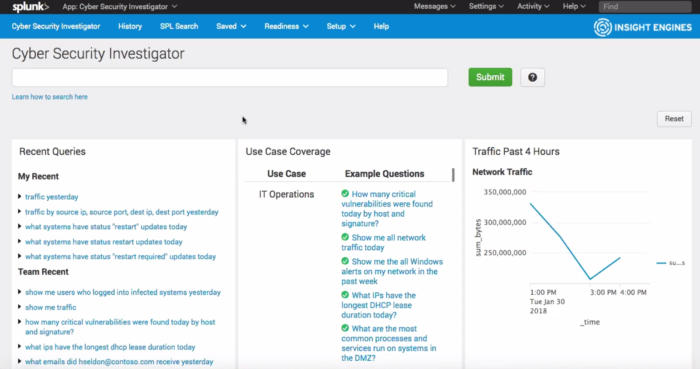Expand the 'traffic yesterday' query arrow
The width and height of the screenshot is (700, 369).
[x=20, y=197]
